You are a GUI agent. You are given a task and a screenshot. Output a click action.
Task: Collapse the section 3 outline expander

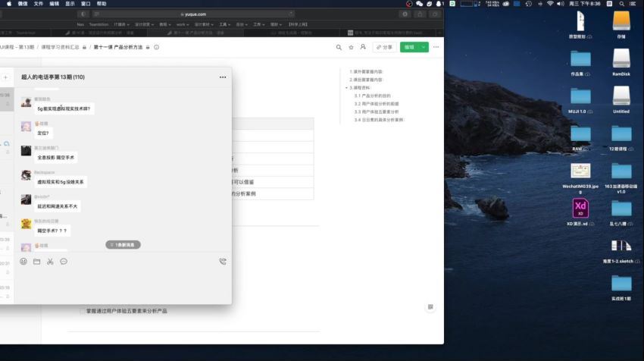click(x=346, y=87)
